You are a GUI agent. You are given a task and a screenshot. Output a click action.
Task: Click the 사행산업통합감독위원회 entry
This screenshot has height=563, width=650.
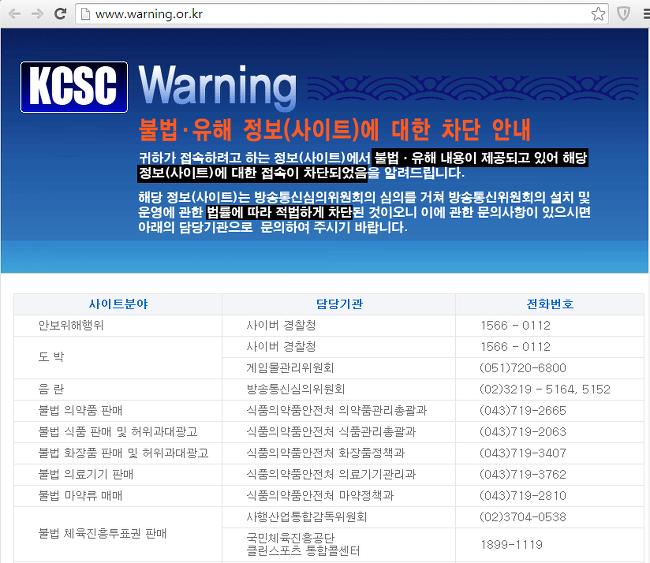click(307, 517)
